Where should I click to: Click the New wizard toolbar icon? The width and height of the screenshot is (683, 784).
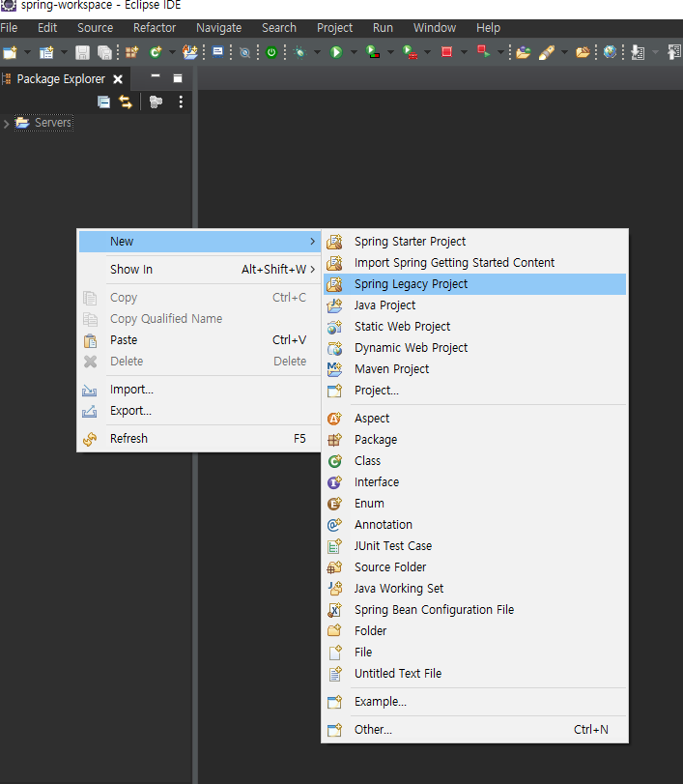(x=10, y=52)
